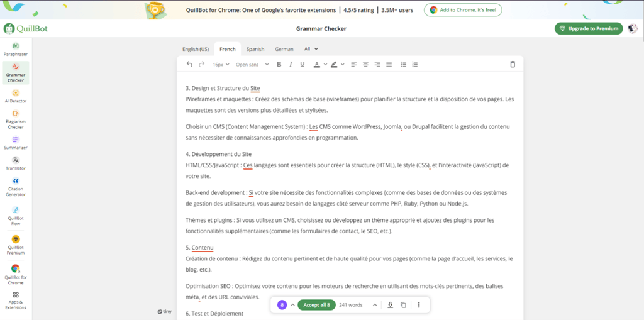Open the Open sans font family dropdown
The width and height of the screenshot is (644, 320).
click(x=252, y=65)
